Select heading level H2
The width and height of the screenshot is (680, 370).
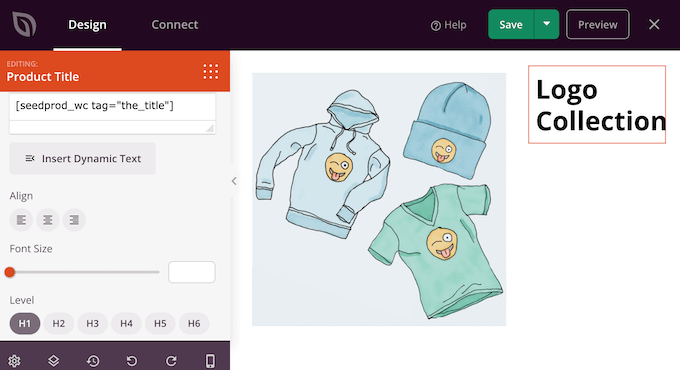[59, 324]
